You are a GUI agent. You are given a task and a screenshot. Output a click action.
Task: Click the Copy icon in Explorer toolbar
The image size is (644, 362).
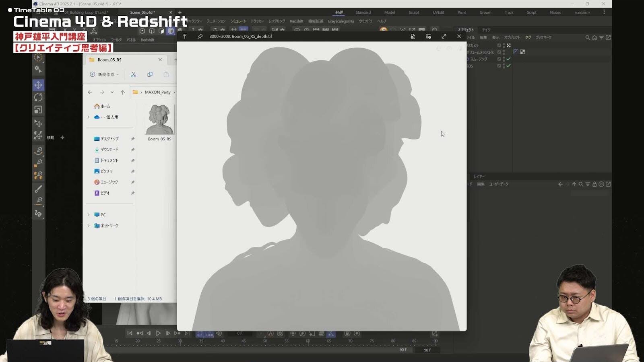(150, 74)
